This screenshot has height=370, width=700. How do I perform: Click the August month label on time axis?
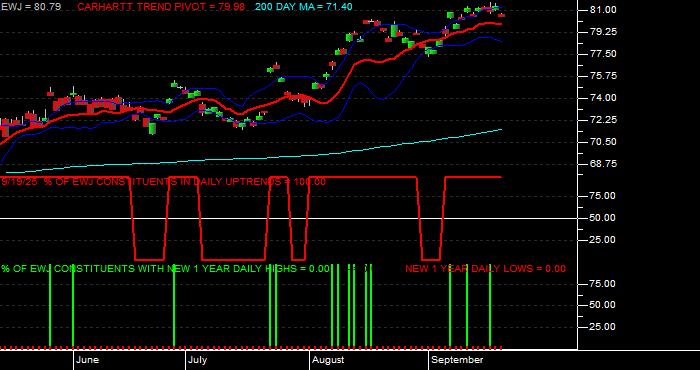coord(328,360)
